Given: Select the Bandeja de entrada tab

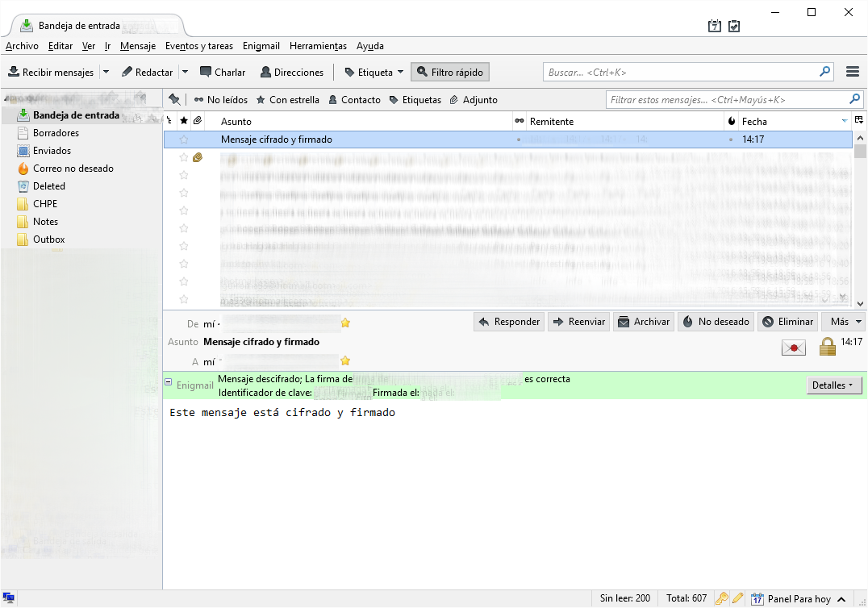Looking at the screenshot, I should 97,26.
